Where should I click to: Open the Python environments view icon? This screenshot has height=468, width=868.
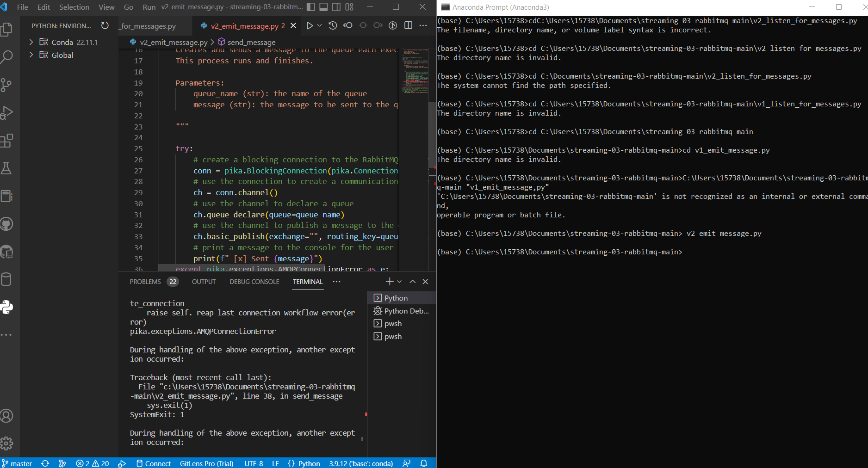point(6,307)
